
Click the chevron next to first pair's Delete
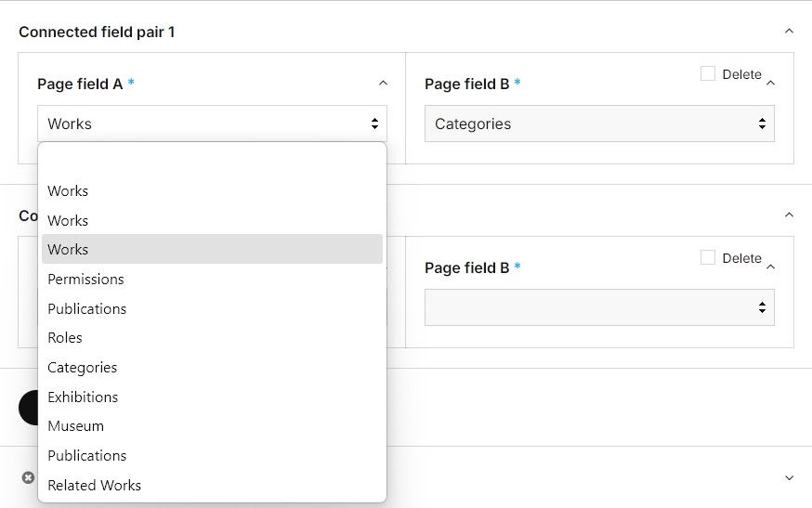point(770,83)
